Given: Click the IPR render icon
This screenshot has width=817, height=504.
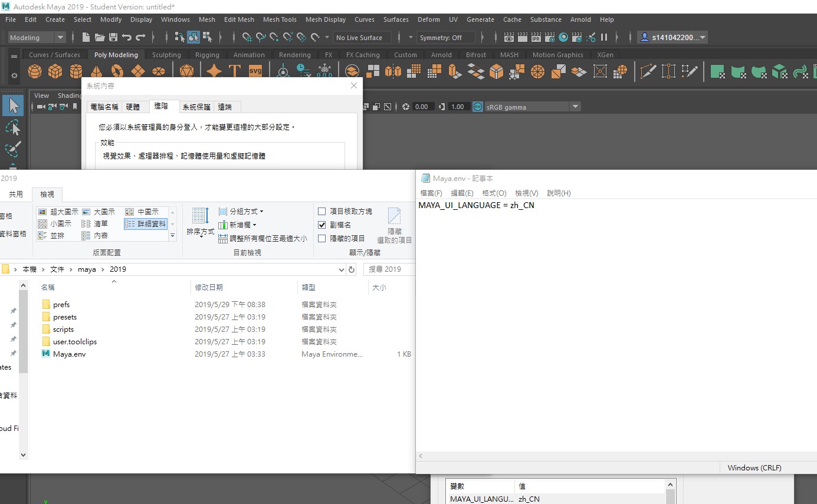Looking at the screenshot, I should (536, 37).
